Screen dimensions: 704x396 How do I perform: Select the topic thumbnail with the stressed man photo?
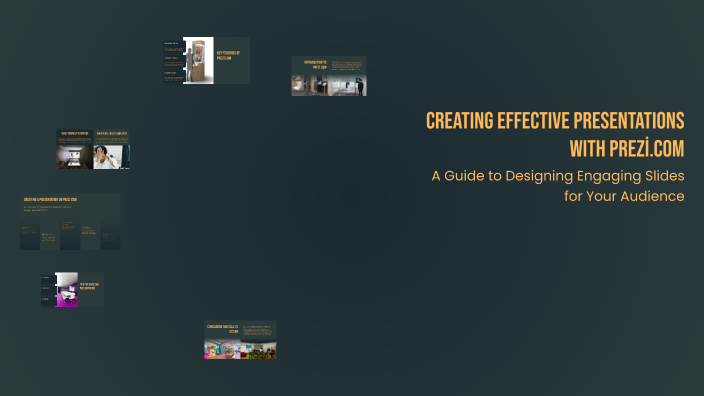click(93, 150)
